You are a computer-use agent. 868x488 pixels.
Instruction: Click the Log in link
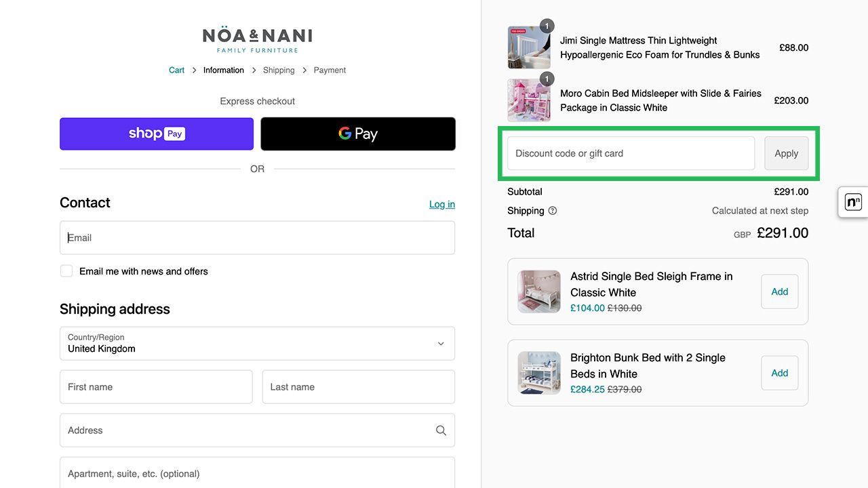coord(442,204)
